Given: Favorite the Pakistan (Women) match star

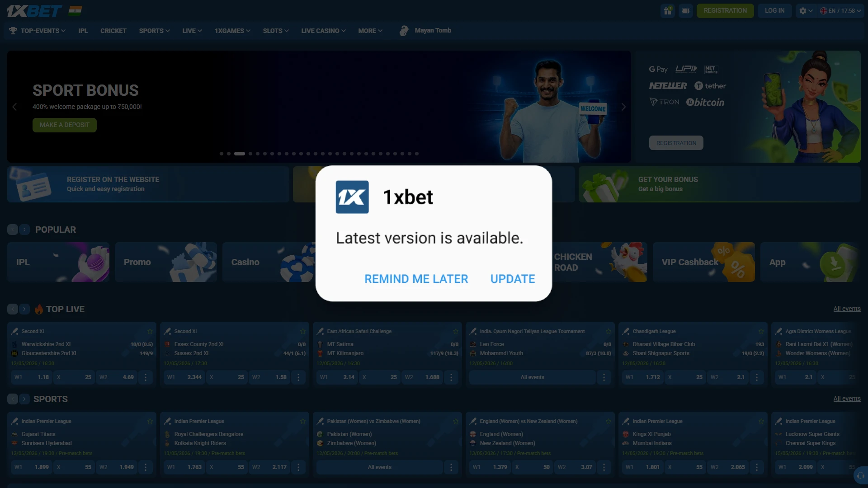Looking at the screenshot, I should click(x=456, y=421).
